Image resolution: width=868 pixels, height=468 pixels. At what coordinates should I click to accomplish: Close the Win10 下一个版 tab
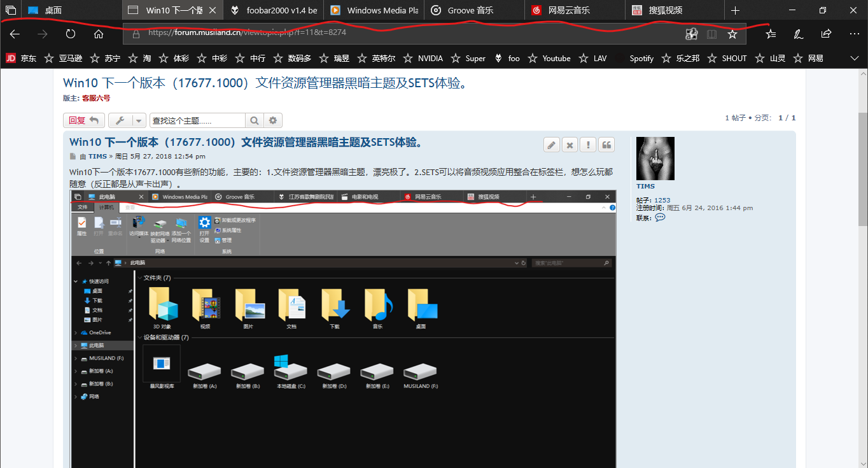213,10
